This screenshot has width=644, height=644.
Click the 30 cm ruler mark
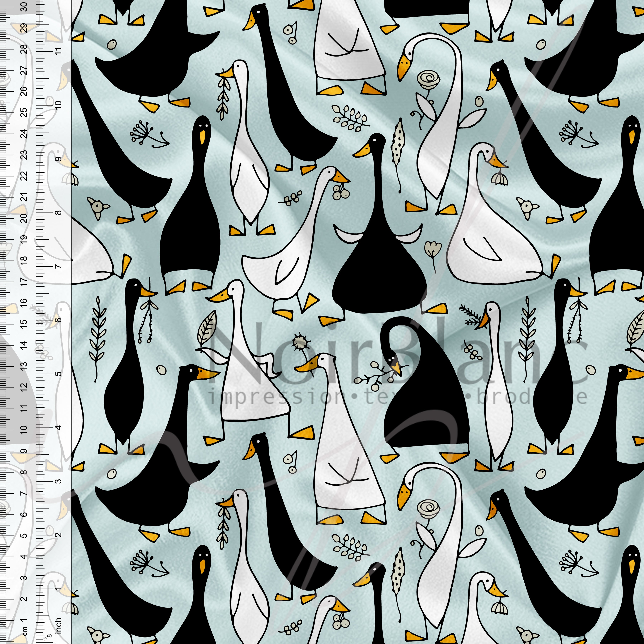coord(24,7)
